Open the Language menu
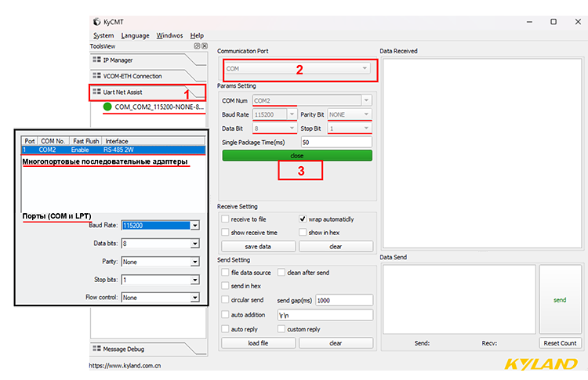588x380 pixels. tap(135, 35)
